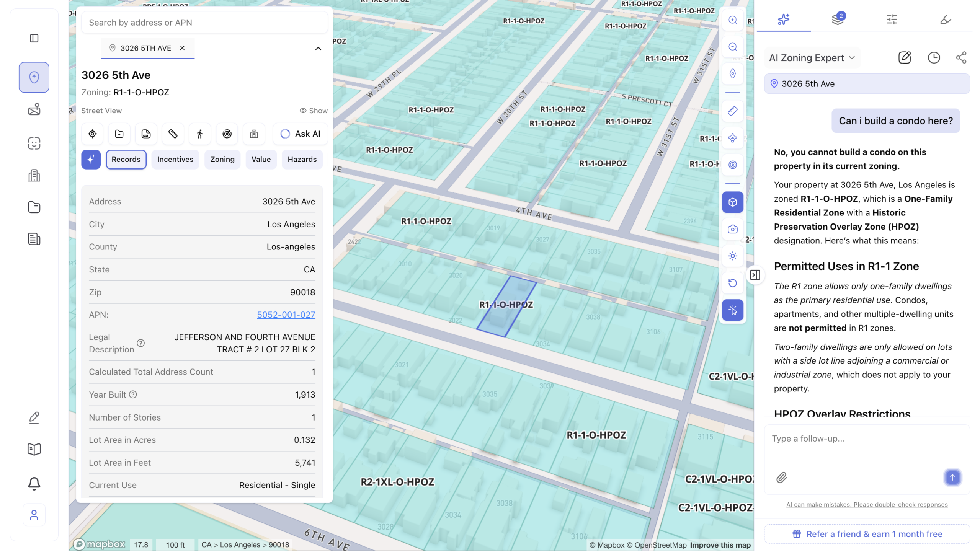
Task: Click the add-to-folder icon in property toolbar
Action: [119, 134]
